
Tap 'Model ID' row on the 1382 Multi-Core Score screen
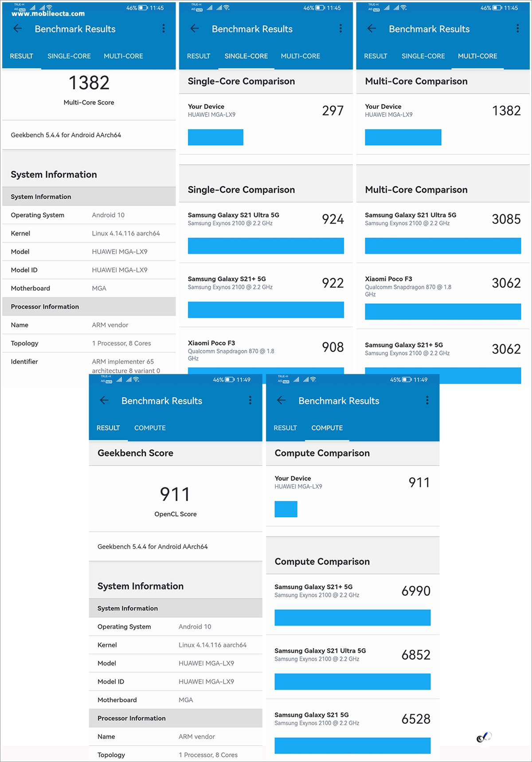[x=89, y=270]
